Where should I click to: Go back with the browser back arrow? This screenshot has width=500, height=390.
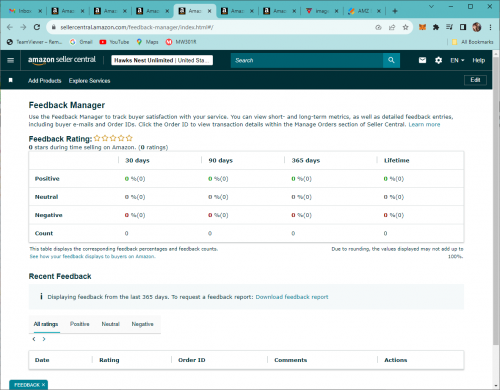[10, 27]
